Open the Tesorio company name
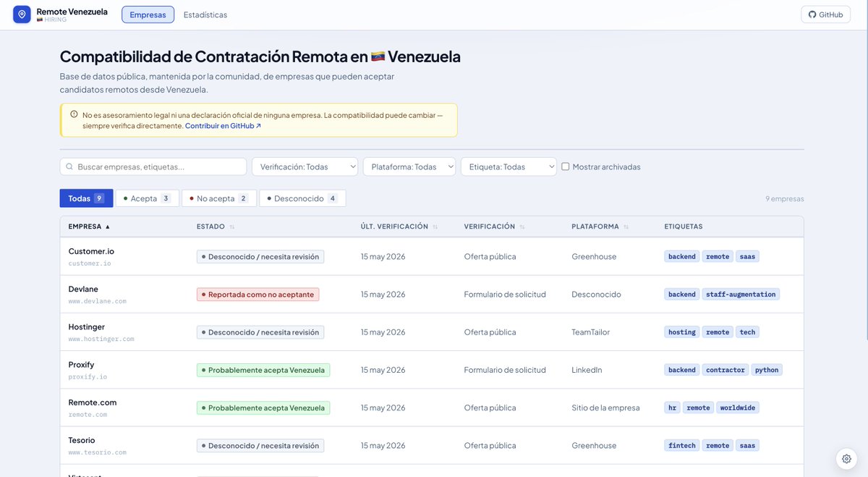 [x=82, y=440]
